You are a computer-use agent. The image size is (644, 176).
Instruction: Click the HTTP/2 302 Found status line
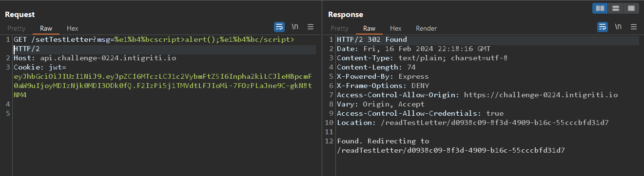click(x=372, y=39)
